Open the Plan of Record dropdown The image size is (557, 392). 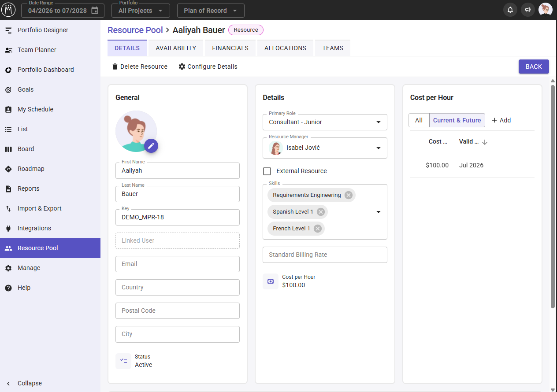(211, 11)
